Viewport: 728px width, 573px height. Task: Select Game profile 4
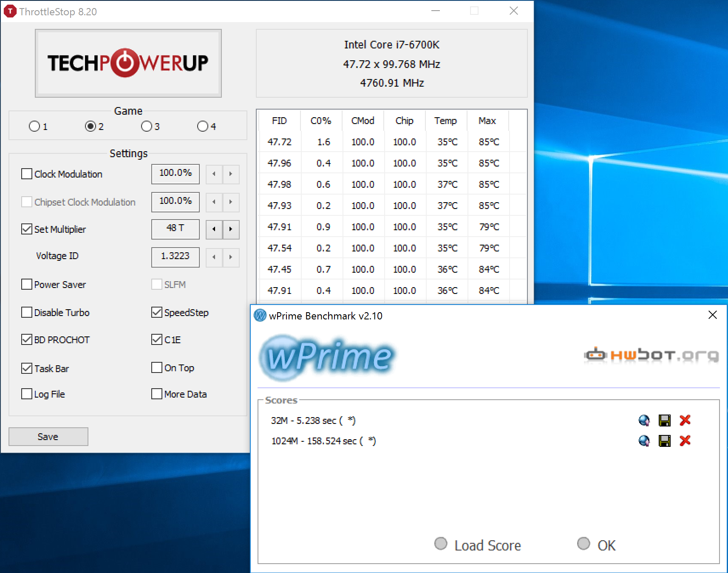[x=203, y=126]
